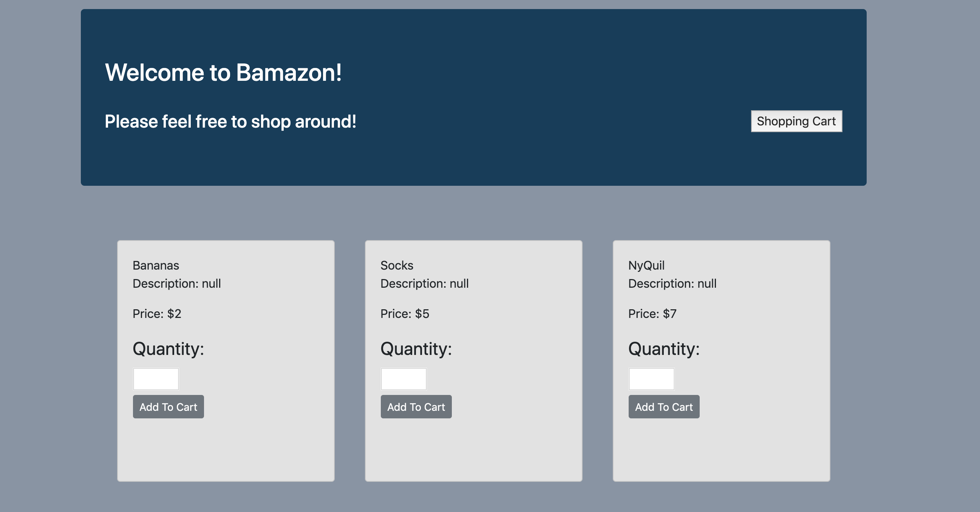Screen dimensions: 980x512
Task: Click the Quantity label on NyQuil card
Action: coord(663,349)
